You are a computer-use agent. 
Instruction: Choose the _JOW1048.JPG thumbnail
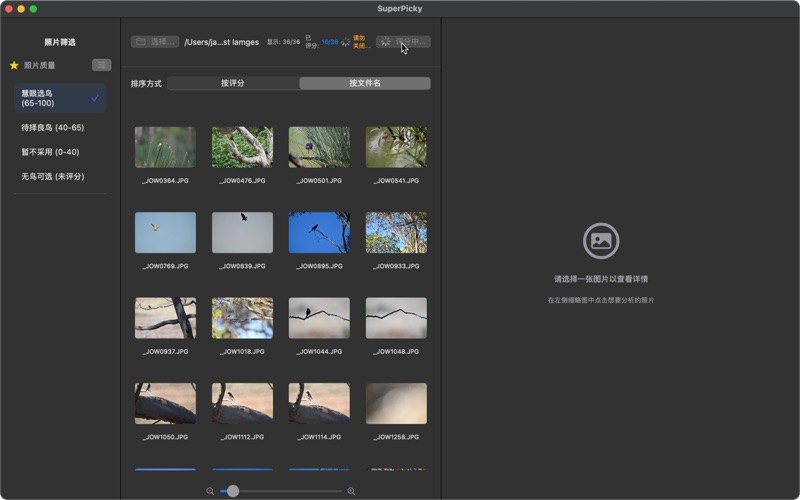[396, 317]
